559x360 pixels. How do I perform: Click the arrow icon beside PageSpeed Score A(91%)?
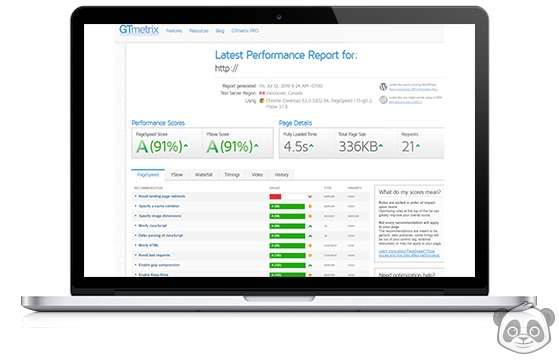pos(186,146)
